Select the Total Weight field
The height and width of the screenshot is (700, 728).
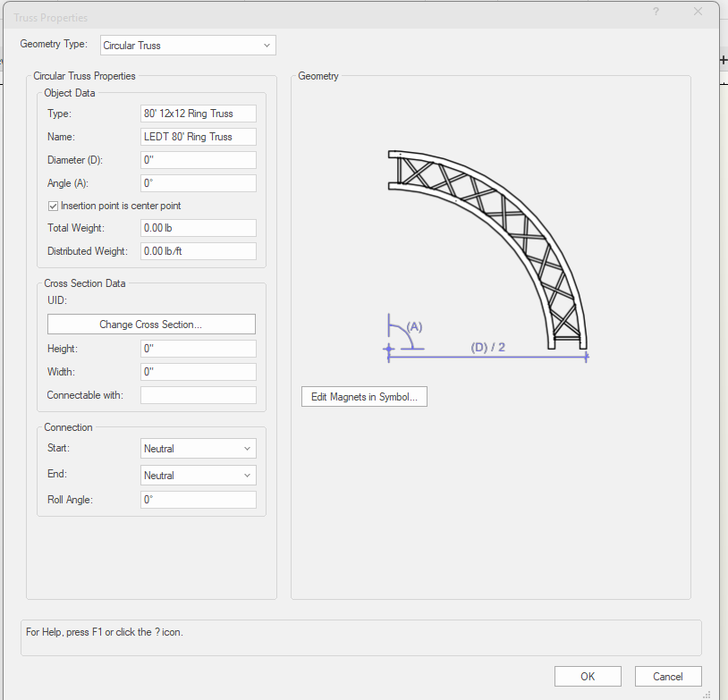tap(199, 228)
